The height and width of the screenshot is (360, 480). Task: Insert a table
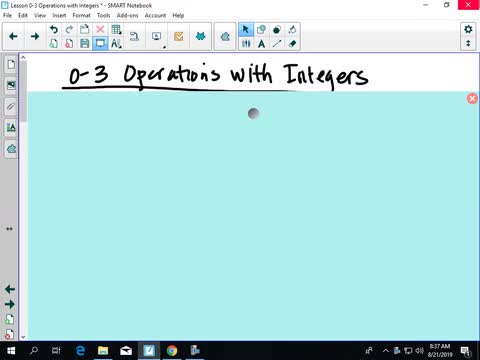pyautogui.click(x=116, y=29)
